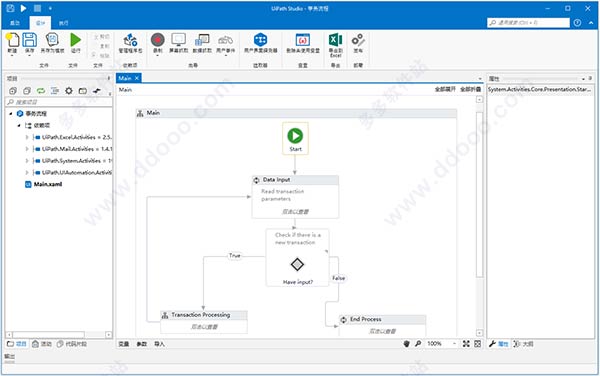
Task: Switch to the Execute ribbon tab
Action: (x=64, y=23)
